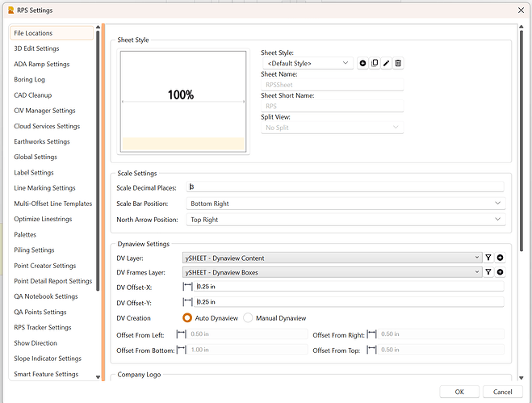Click the Cancel button
This screenshot has height=403, width=532.
tap(502, 392)
